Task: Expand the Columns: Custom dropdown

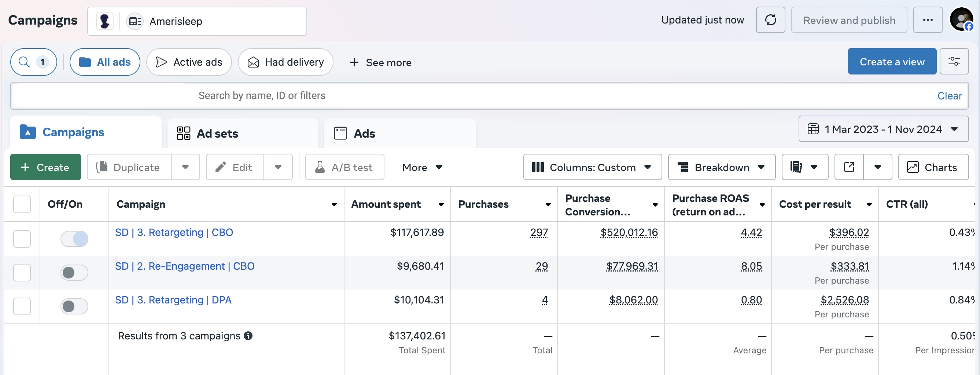Action: (592, 167)
